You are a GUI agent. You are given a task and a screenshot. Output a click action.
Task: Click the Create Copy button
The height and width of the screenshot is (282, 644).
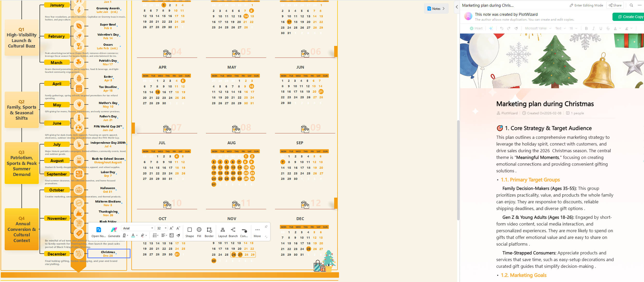tap(630, 17)
